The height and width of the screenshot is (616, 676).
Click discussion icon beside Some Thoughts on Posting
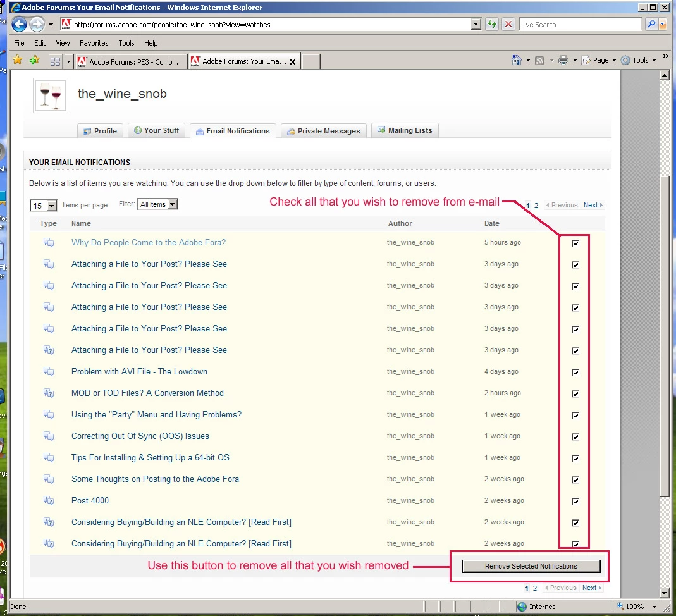[x=49, y=479]
